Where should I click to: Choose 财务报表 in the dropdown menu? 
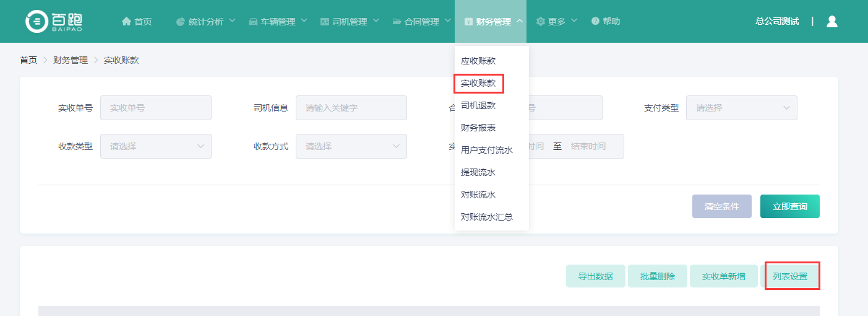point(478,128)
